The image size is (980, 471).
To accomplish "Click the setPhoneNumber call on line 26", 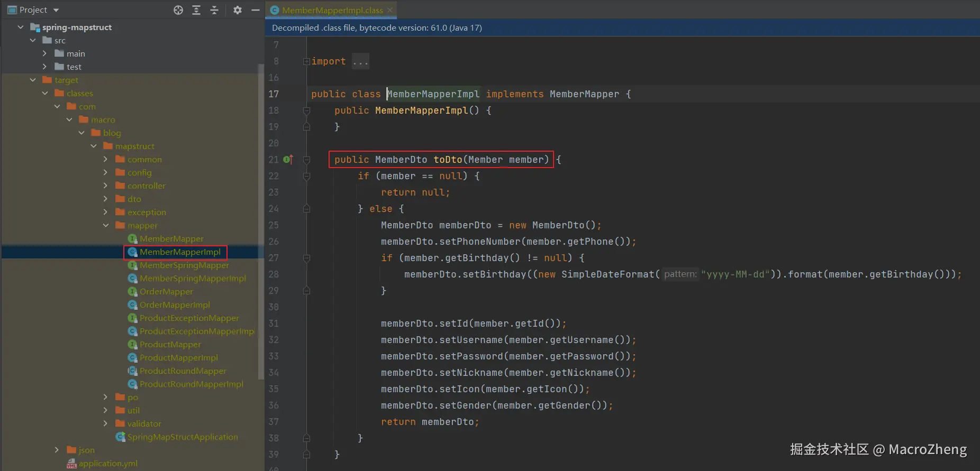I will [480, 242].
